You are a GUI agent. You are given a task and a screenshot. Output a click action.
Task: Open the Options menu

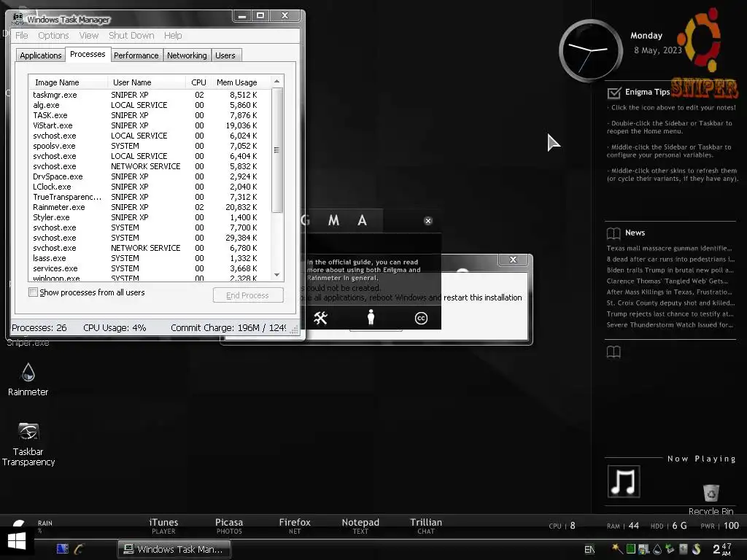53,35
